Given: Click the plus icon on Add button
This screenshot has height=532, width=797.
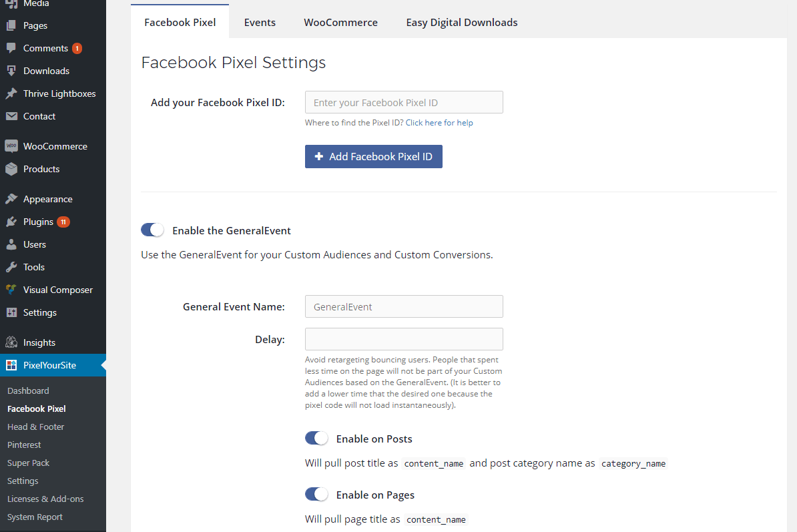Looking at the screenshot, I should point(318,156).
